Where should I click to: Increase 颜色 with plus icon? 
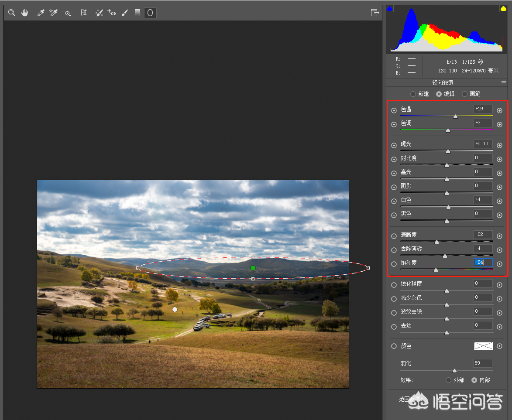(500, 346)
